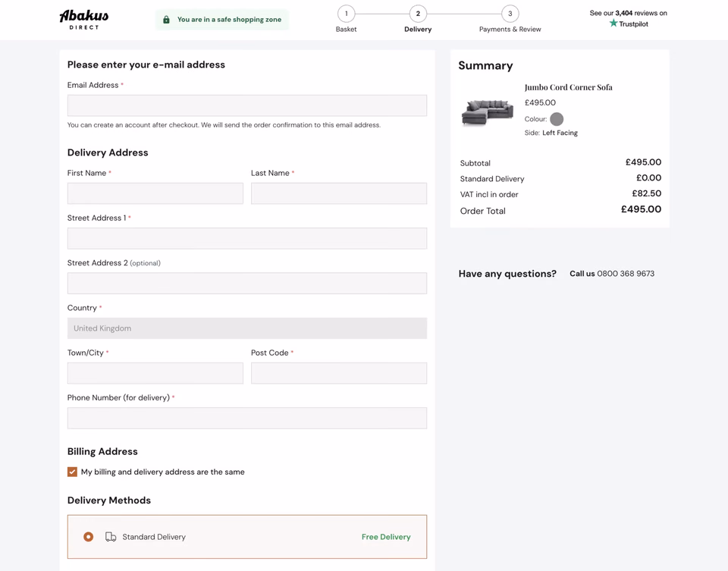Focus the Last Name input field
Image resolution: width=728 pixels, height=571 pixels.
pos(339,193)
